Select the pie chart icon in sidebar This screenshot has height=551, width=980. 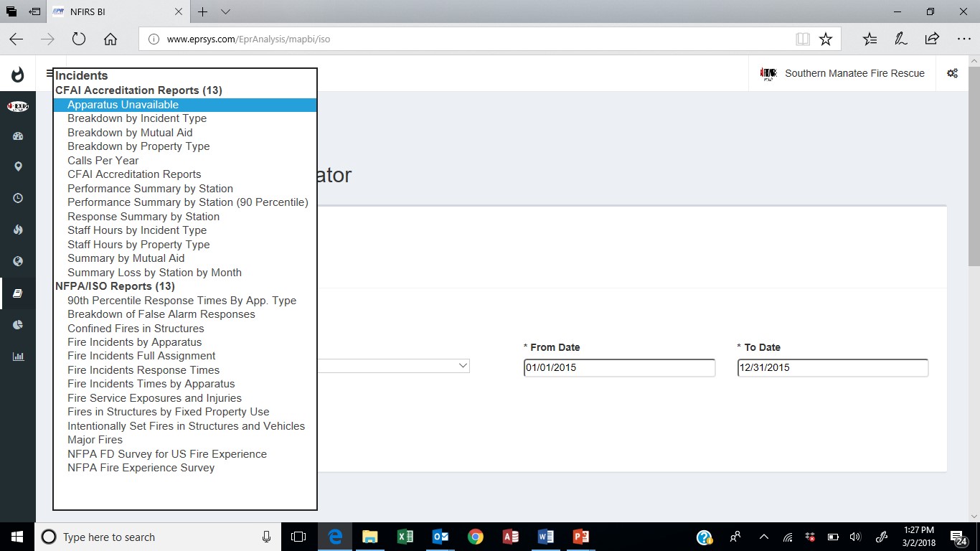pos(18,325)
